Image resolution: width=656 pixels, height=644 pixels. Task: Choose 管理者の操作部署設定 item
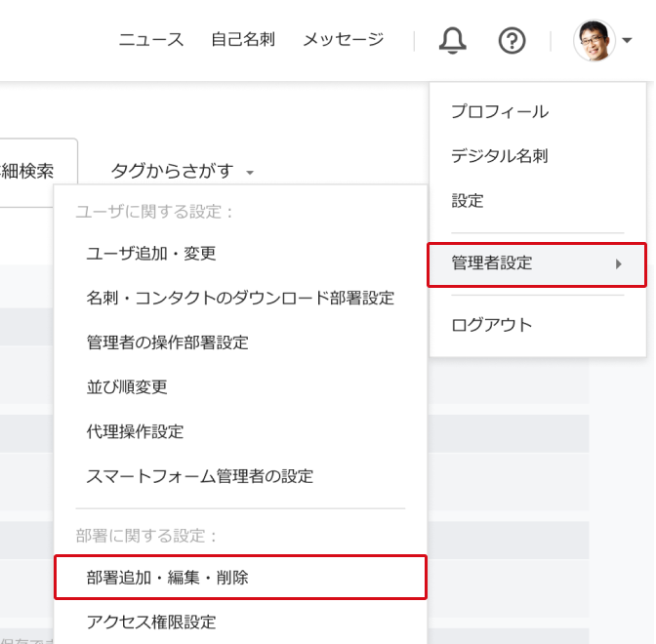[167, 342]
